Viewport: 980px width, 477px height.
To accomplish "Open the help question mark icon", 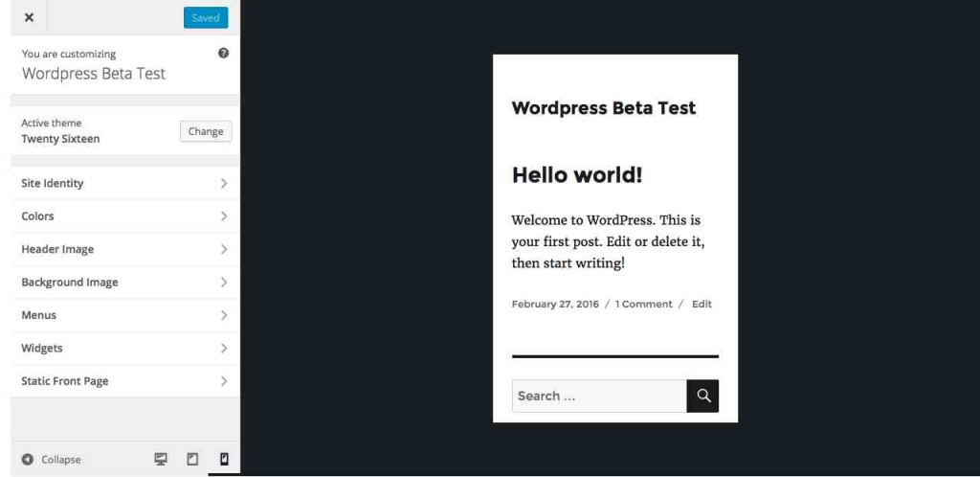I will (x=223, y=53).
